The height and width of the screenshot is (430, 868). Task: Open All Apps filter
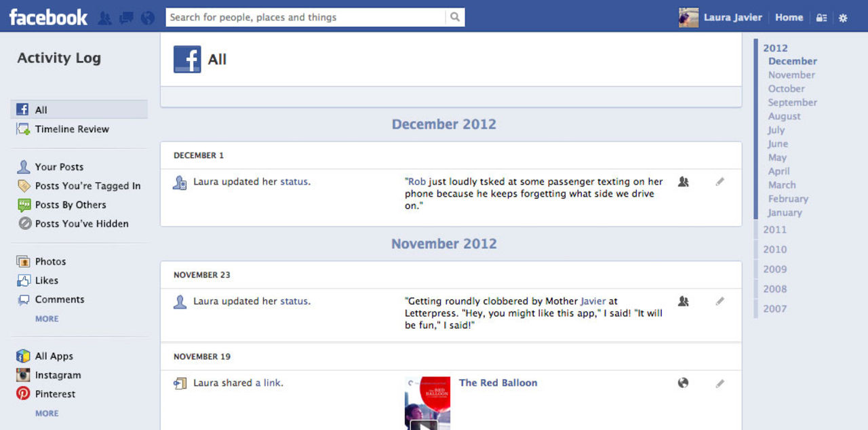click(x=54, y=357)
